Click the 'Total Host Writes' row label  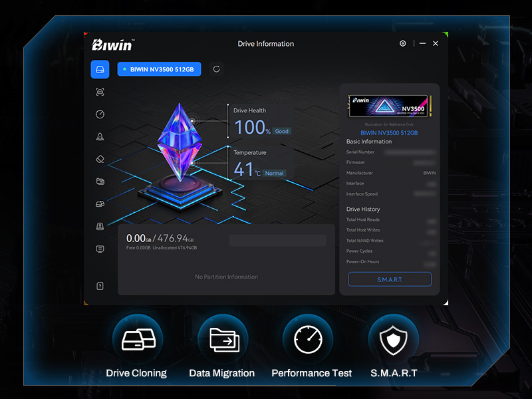(363, 229)
